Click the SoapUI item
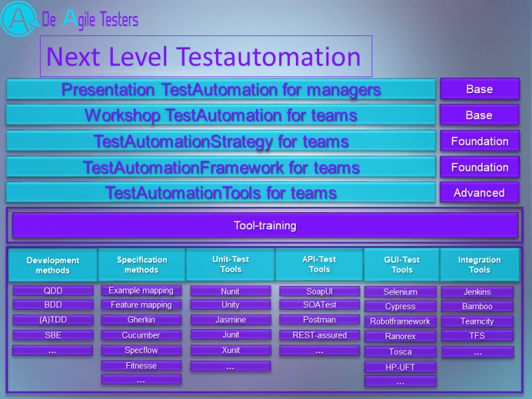This screenshot has width=532, height=399. pyautogui.click(x=320, y=291)
